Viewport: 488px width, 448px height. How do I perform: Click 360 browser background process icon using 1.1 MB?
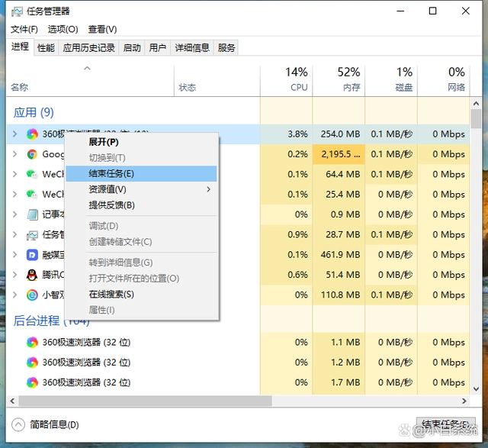coord(32,343)
